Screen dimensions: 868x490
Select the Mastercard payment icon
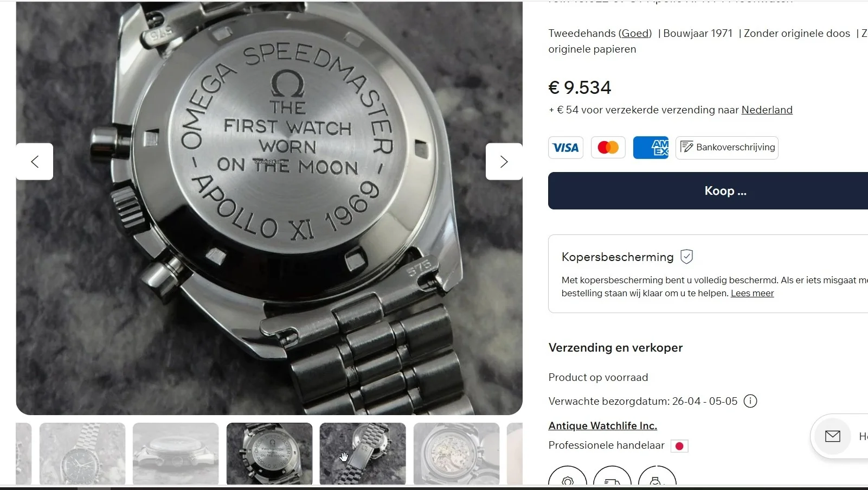click(608, 148)
